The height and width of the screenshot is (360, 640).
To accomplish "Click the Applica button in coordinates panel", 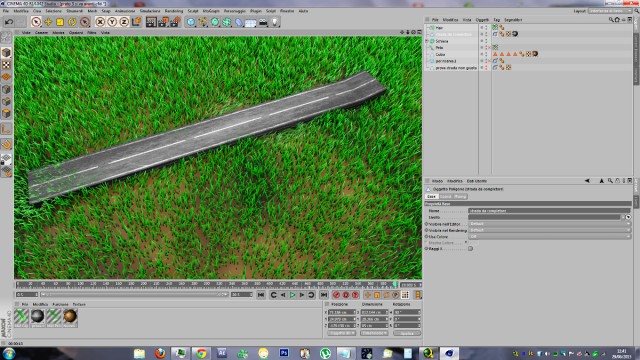I will pyautogui.click(x=407, y=333).
